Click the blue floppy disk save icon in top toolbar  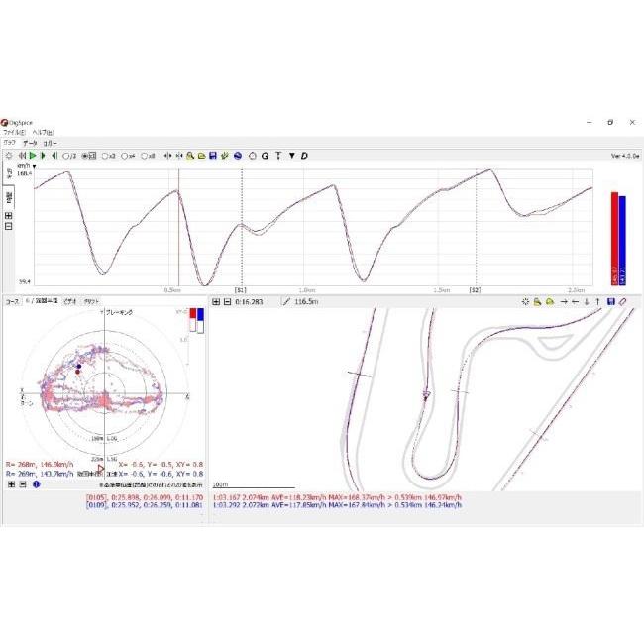click(x=213, y=156)
